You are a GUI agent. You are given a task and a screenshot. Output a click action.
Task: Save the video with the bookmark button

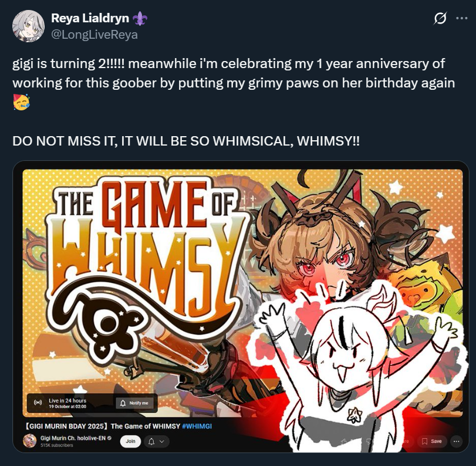[431, 441]
